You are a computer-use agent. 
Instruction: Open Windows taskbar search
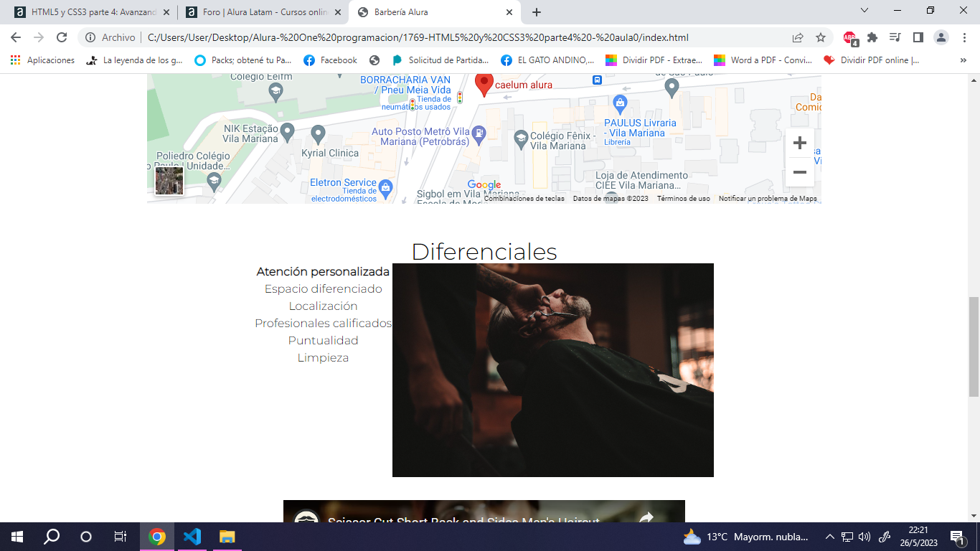52,537
